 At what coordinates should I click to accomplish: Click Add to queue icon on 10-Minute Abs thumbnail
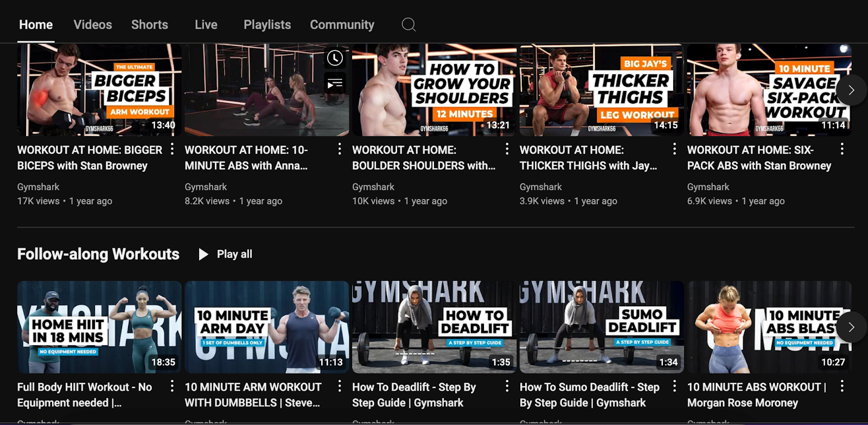pos(335,83)
